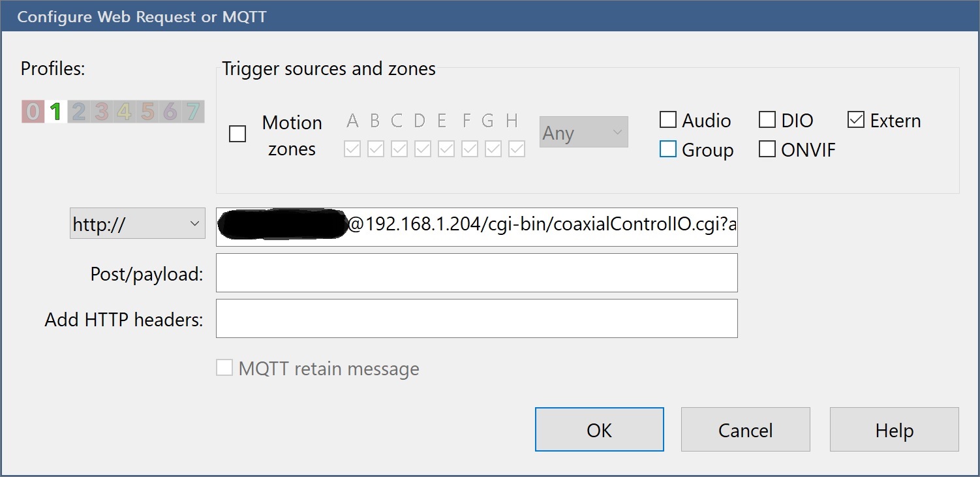Toggle the Group trigger checkbox

(x=668, y=150)
